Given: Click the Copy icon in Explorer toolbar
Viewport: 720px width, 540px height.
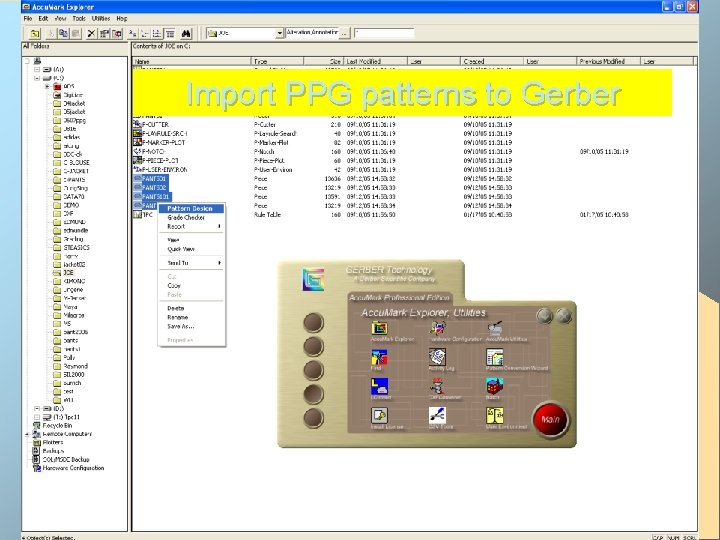Looking at the screenshot, I should [63, 34].
